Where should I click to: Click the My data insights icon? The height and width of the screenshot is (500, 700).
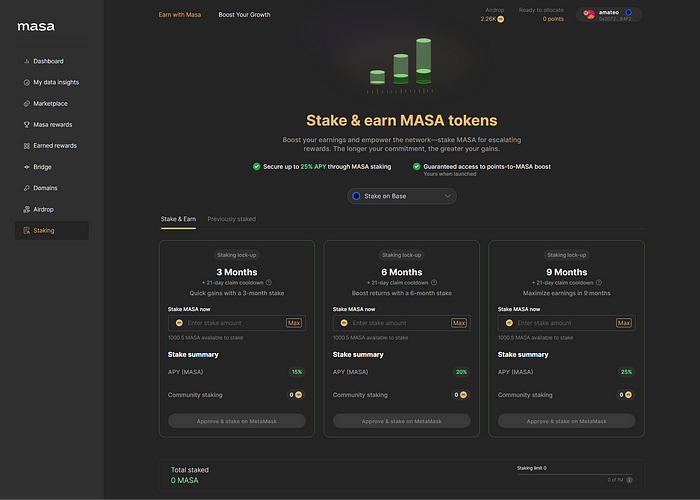pos(26,82)
